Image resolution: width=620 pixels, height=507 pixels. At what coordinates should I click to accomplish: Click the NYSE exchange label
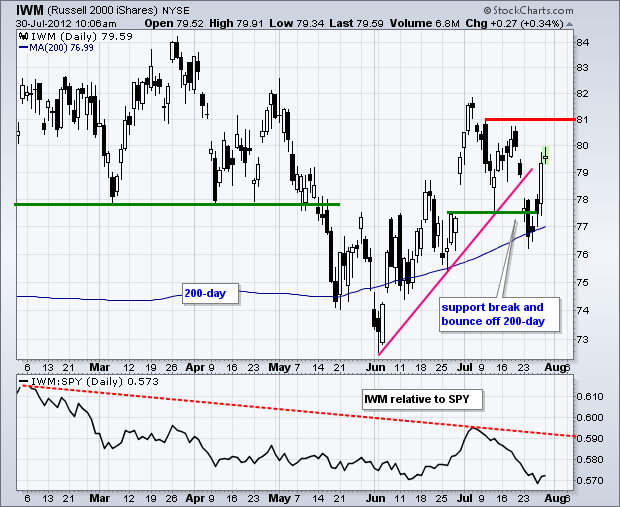[x=176, y=11]
